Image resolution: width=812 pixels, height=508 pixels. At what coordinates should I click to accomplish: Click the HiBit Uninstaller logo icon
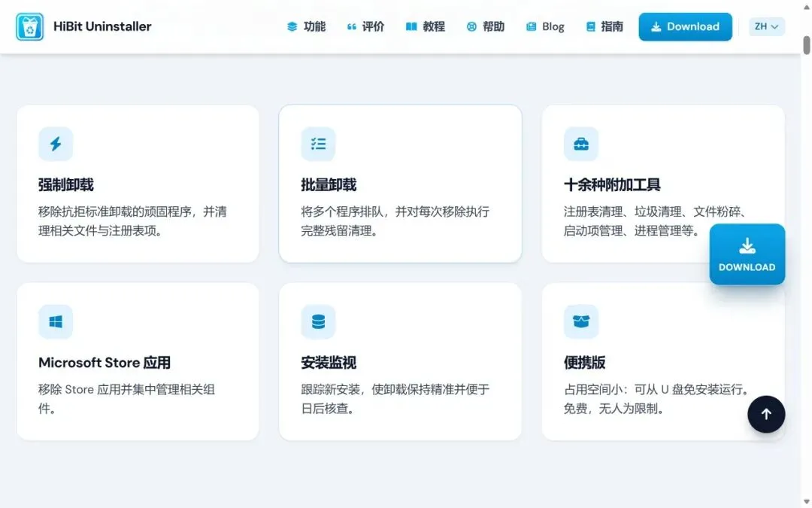tap(29, 26)
